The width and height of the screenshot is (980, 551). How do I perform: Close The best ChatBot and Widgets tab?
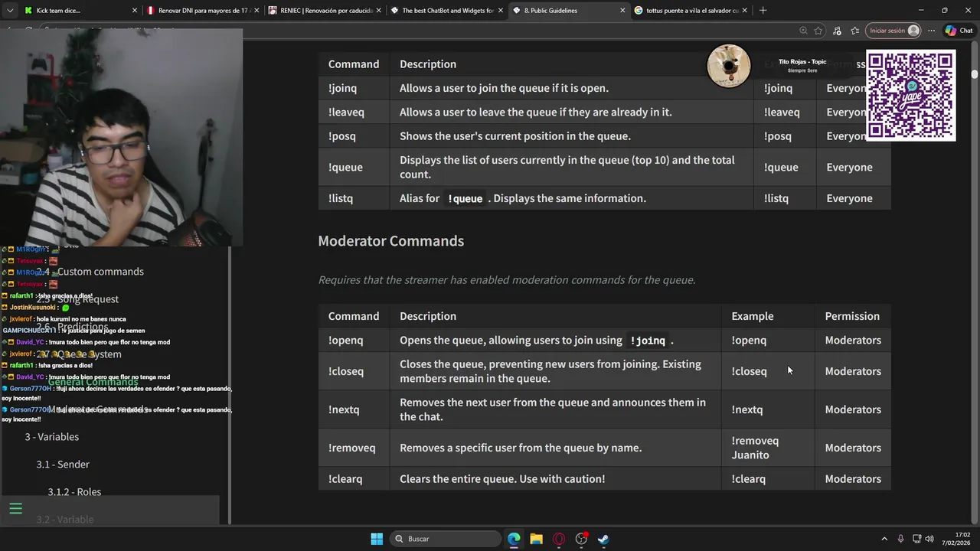click(x=500, y=11)
